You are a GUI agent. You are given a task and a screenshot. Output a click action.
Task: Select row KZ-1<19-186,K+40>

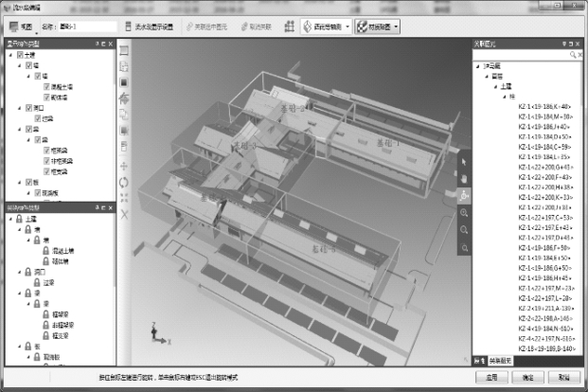tap(544, 107)
